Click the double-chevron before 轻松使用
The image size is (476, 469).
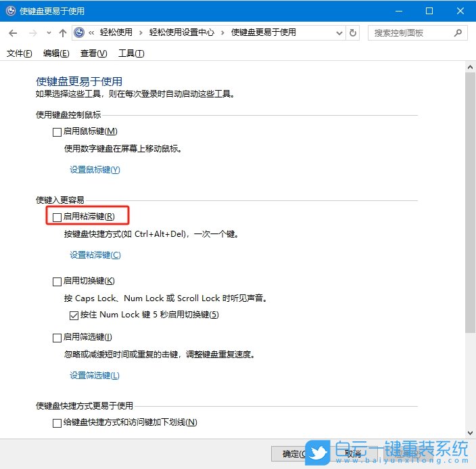[91, 33]
